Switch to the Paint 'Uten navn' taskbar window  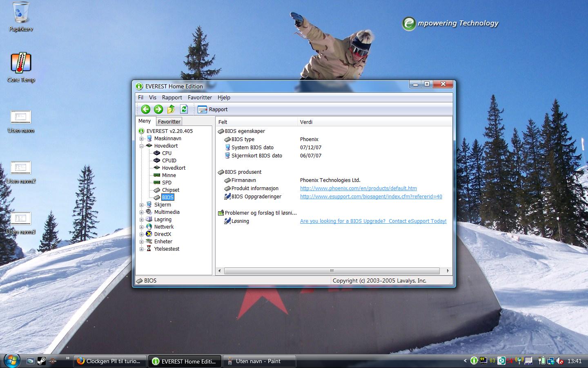coord(259,361)
